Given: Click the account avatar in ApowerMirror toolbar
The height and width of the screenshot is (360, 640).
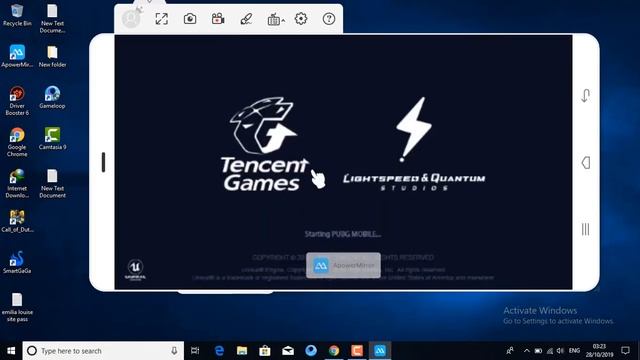Looking at the screenshot, I should tap(131, 18).
